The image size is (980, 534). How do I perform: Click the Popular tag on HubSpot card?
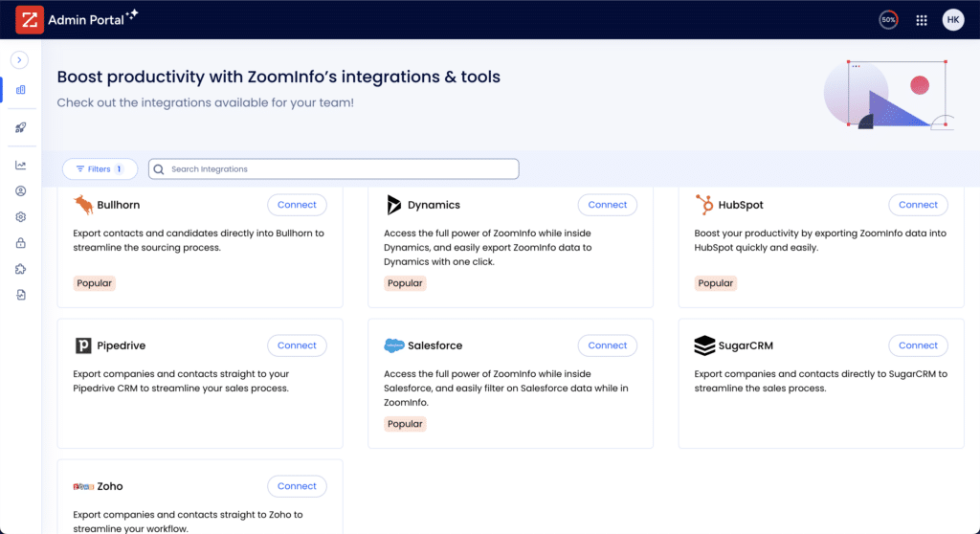coord(716,283)
